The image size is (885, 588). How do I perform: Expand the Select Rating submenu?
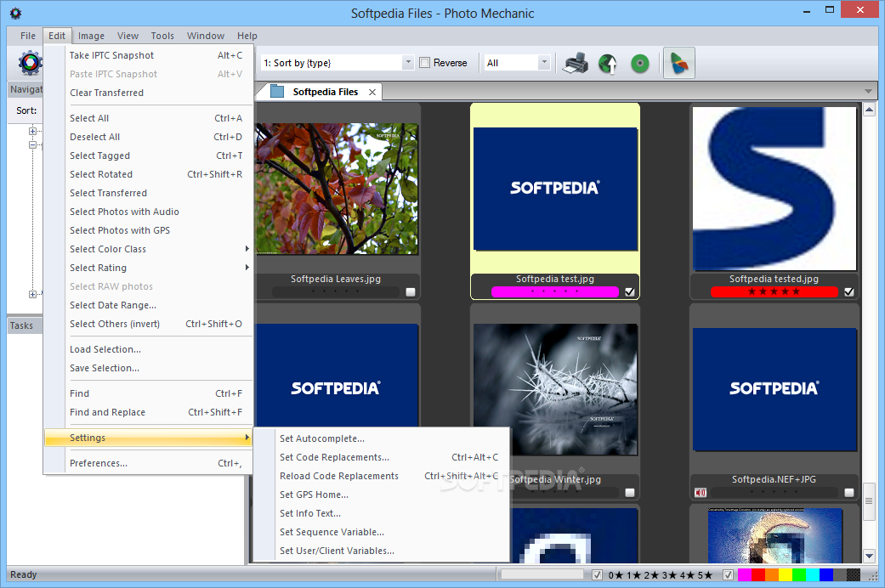tap(148, 268)
